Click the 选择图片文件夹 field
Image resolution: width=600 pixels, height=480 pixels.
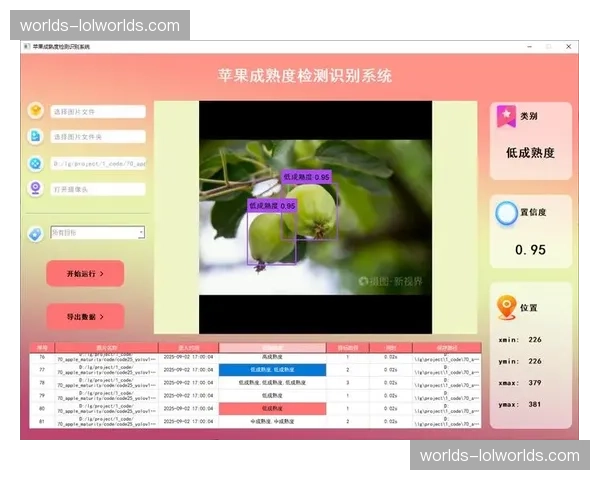pos(98,137)
